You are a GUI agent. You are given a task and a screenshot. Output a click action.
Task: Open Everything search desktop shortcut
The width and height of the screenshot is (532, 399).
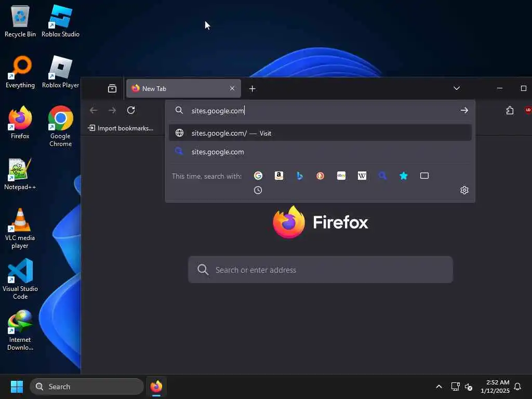pyautogui.click(x=20, y=72)
